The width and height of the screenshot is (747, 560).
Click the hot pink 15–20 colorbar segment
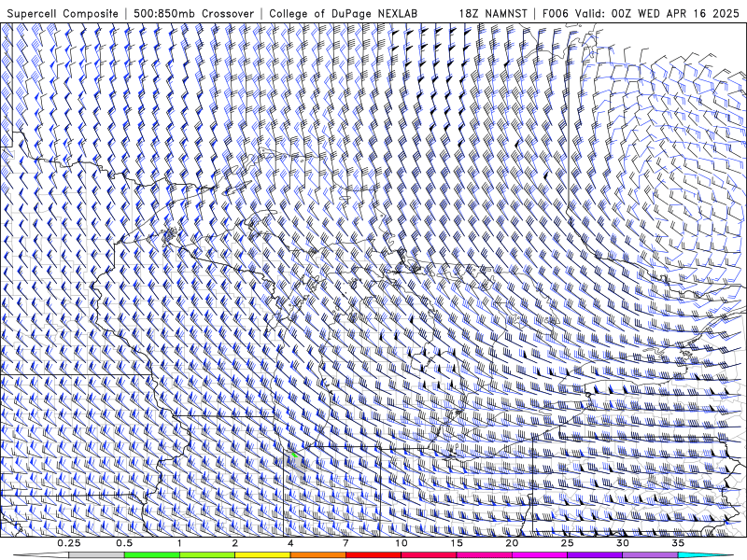click(484, 555)
